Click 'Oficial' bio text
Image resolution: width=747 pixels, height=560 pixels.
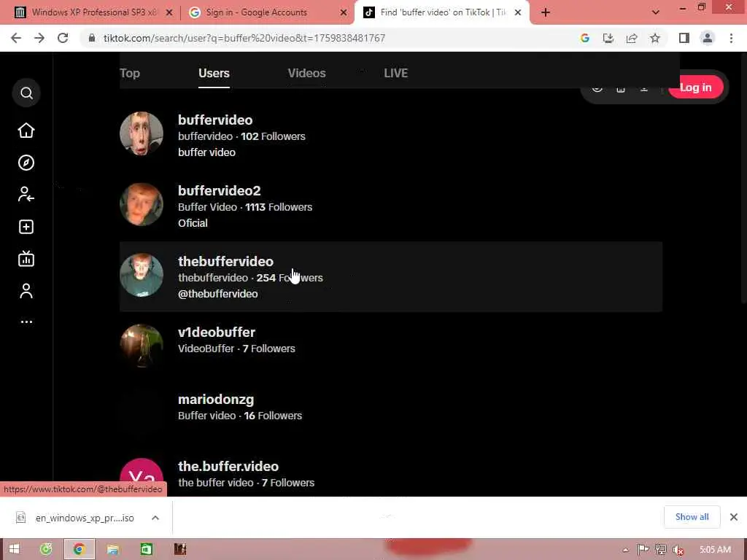tap(193, 223)
